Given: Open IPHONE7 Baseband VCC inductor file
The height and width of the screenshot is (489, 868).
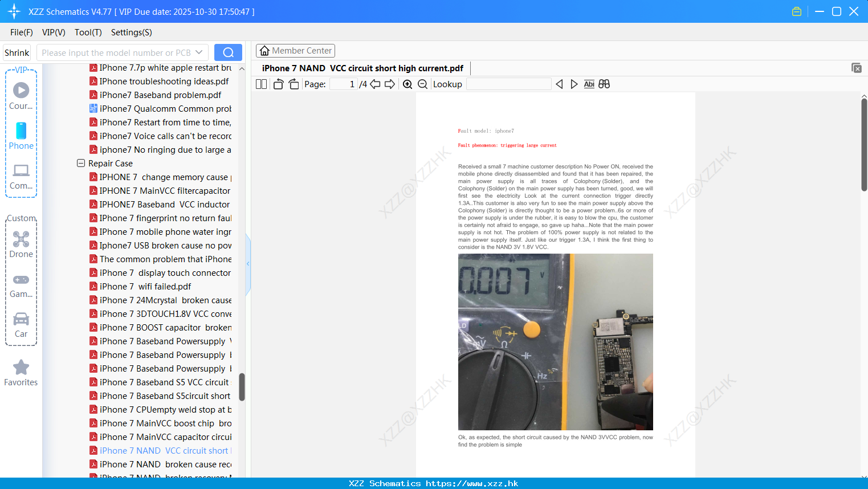Looking at the screenshot, I should tap(160, 205).
